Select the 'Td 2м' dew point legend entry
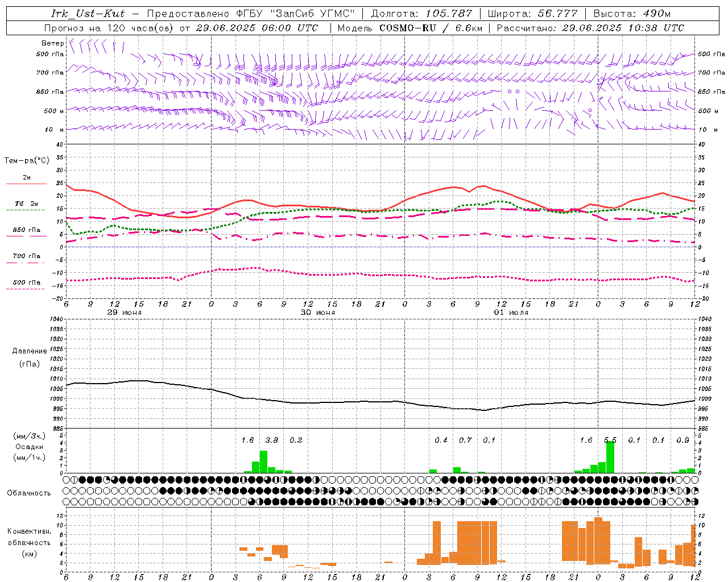This screenshot has width=728, height=582. tap(27, 203)
